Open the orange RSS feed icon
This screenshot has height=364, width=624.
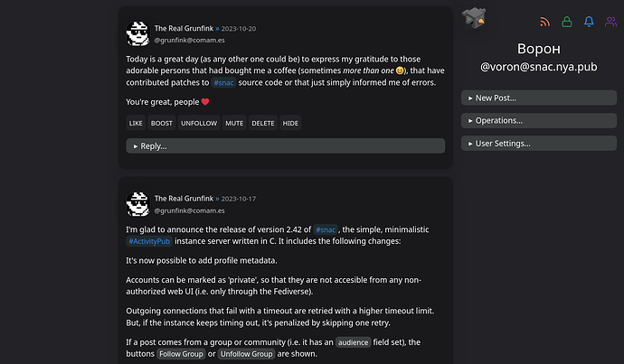coord(544,22)
